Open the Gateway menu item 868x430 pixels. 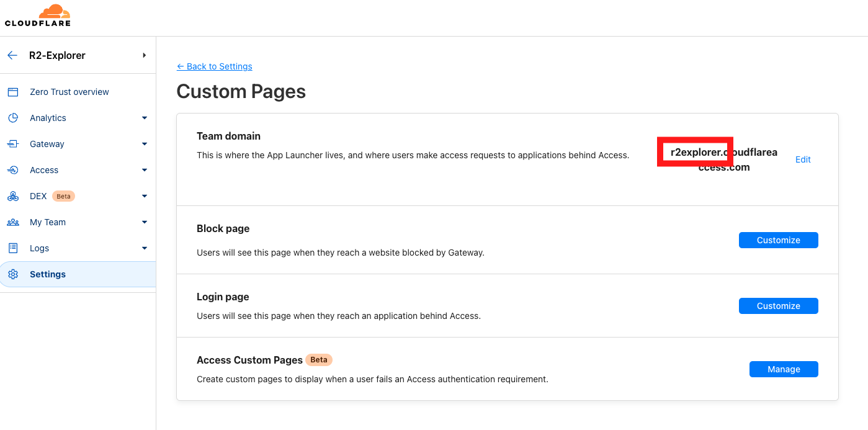point(47,144)
